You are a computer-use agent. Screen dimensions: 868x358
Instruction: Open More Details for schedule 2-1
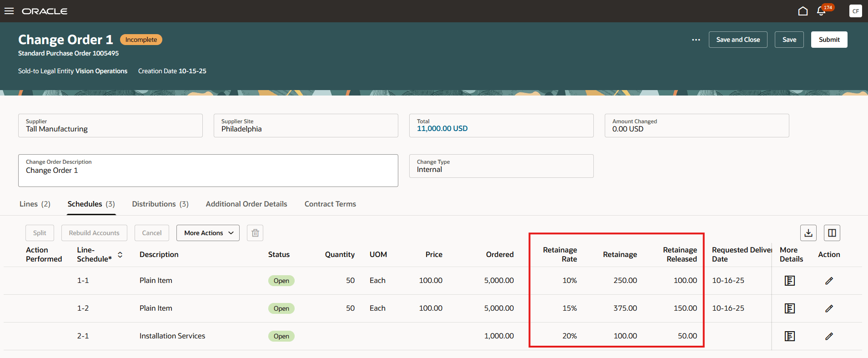click(x=790, y=336)
